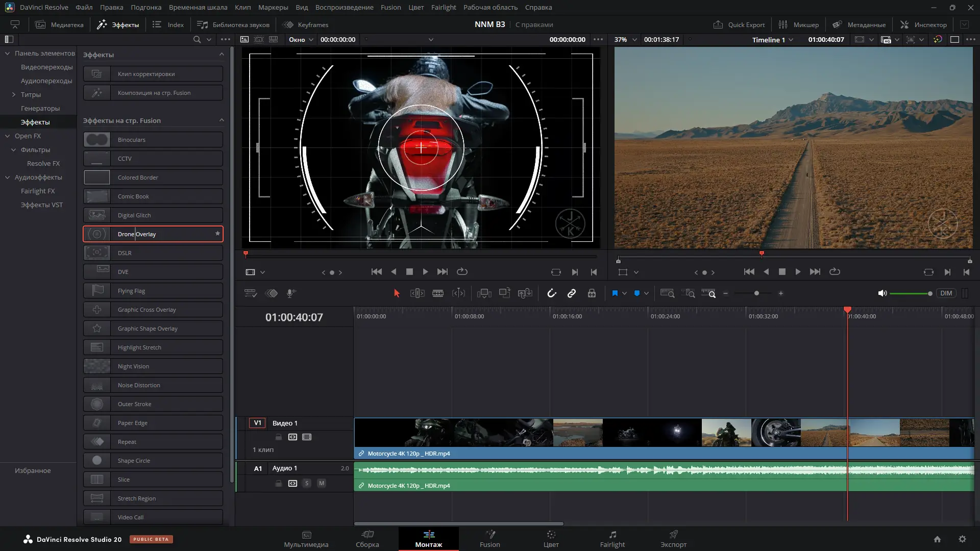Collapse the Open FX tree section

(x=8, y=136)
